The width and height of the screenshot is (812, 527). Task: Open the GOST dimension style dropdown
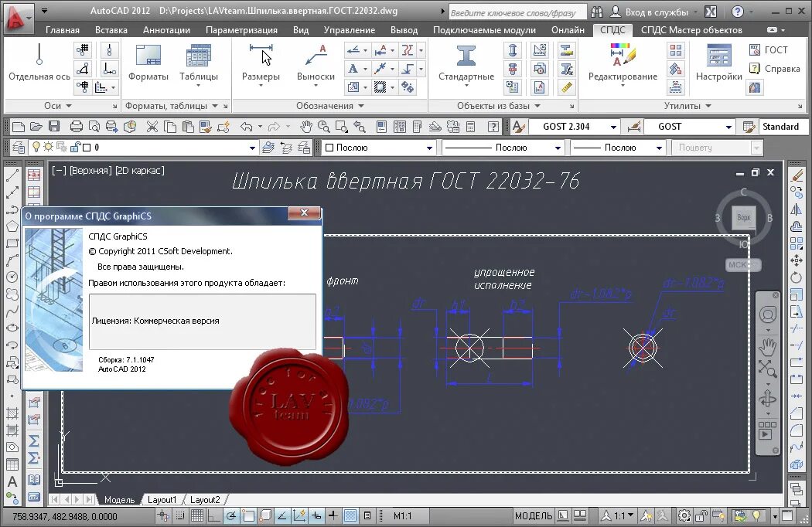pyautogui.click(x=728, y=127)
